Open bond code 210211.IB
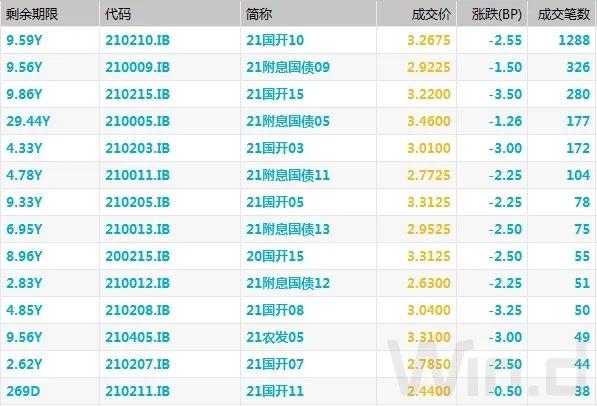 (x=137, y=392)
